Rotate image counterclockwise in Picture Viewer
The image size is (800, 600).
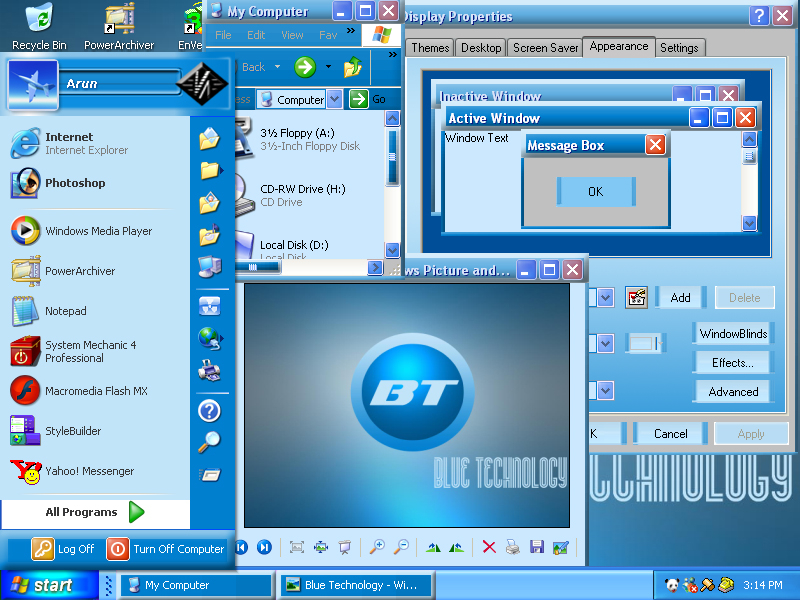(457, 547)
